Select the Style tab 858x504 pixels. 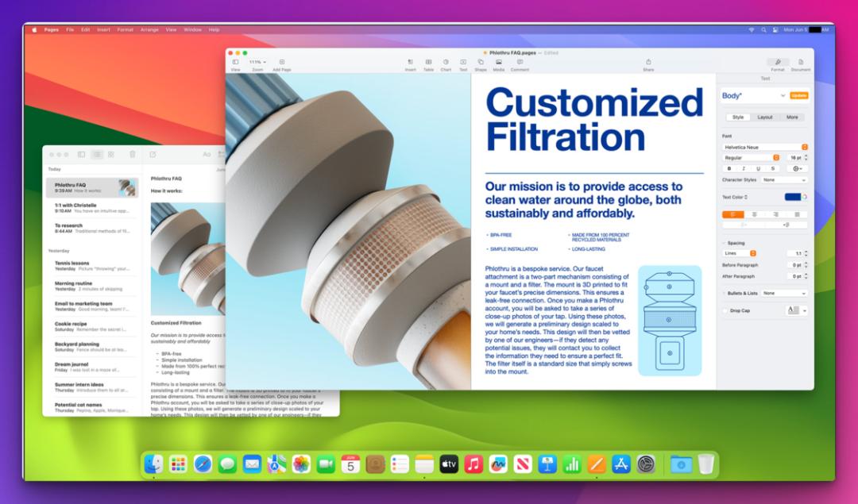point(738,117)
